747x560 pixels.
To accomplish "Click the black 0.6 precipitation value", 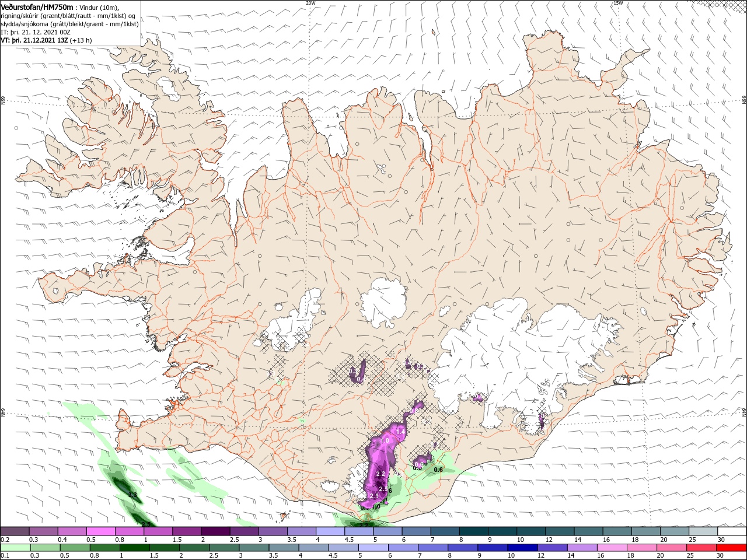I will [438, 470].
